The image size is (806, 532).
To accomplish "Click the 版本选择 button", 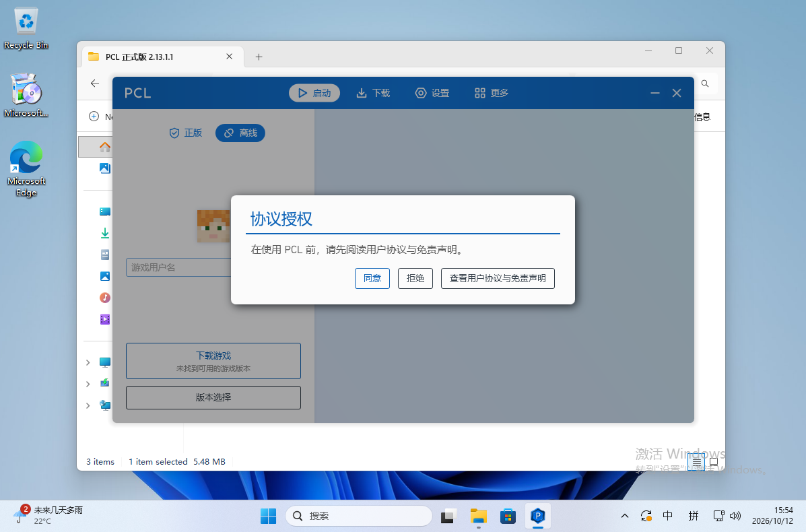I will tap(213, 397).
